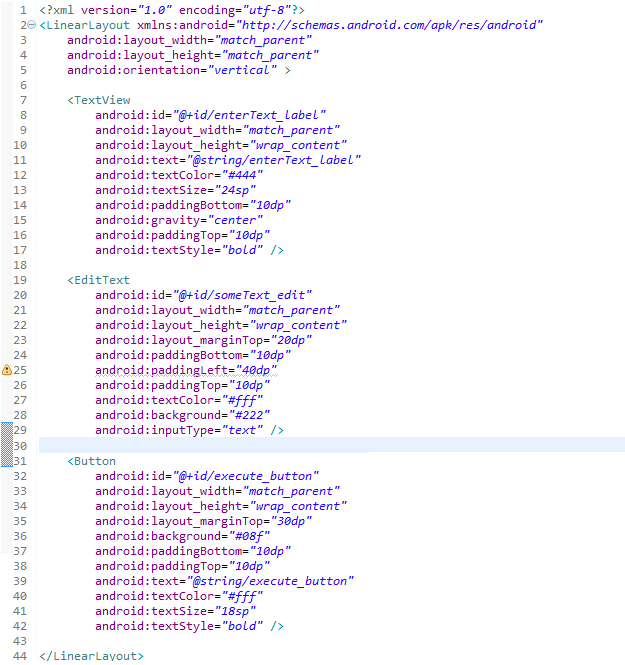Image resolution: width=625 pixels, height=665 pixels.
Task: Click the android:inputType="text" line
Action: point(189,430)
